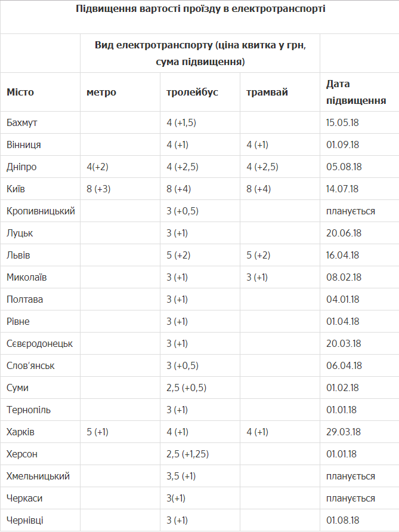Click the метро column header
Viewport: 399px width, 532px height.
(x=101, y=93)
